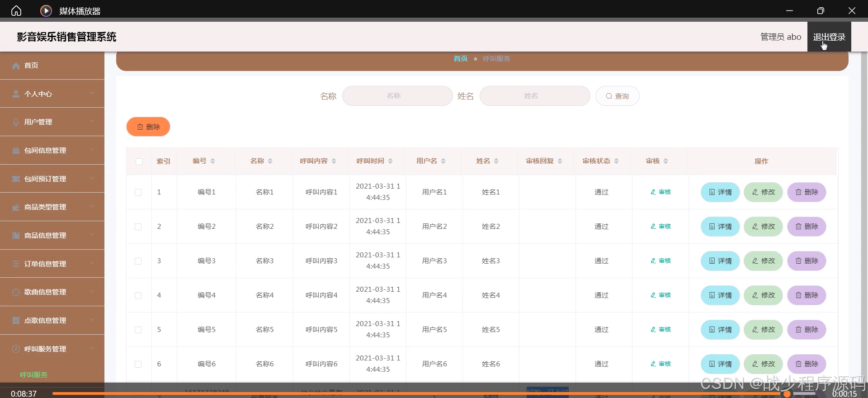Open 详情 for row 编号1
Viewport: 868px width, 398px height.
pyautogui.click(x=720, y=192)
